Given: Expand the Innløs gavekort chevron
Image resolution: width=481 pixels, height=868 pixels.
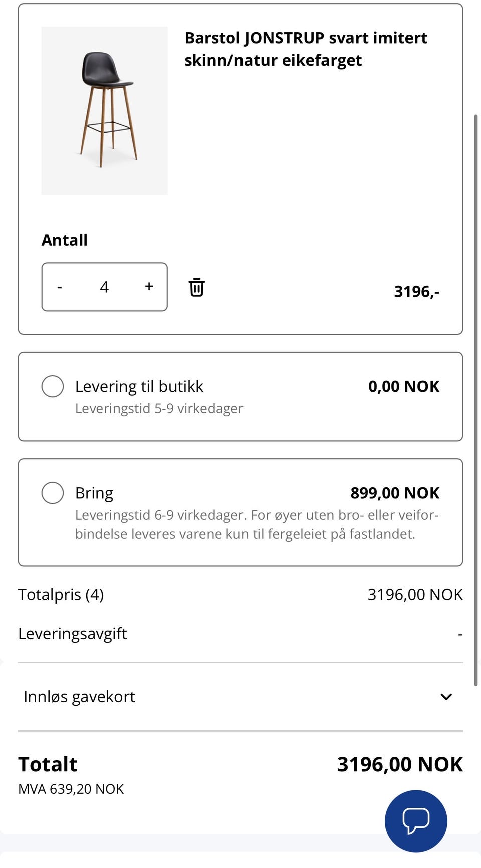Looking at the screenshot, I should pos(446,697).
